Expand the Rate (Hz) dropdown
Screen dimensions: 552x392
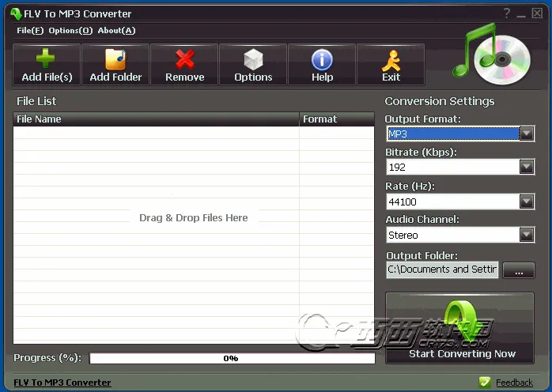point(527,202)
